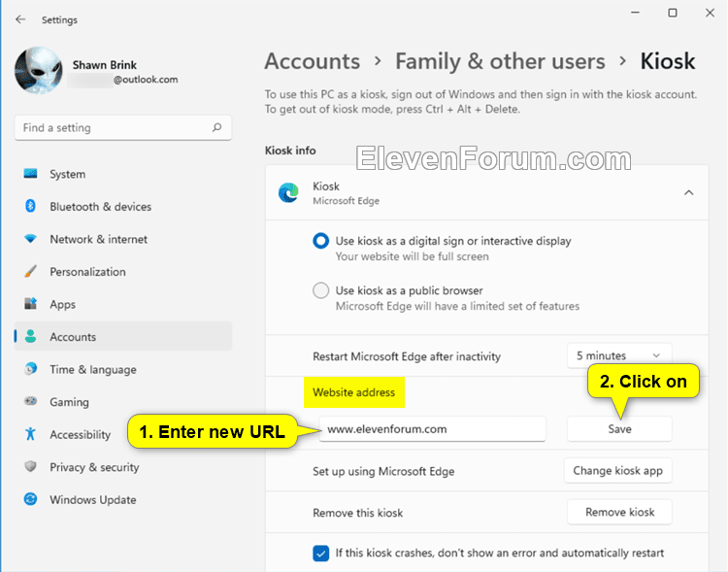Click the Gaming controller icon

(31, 401)
